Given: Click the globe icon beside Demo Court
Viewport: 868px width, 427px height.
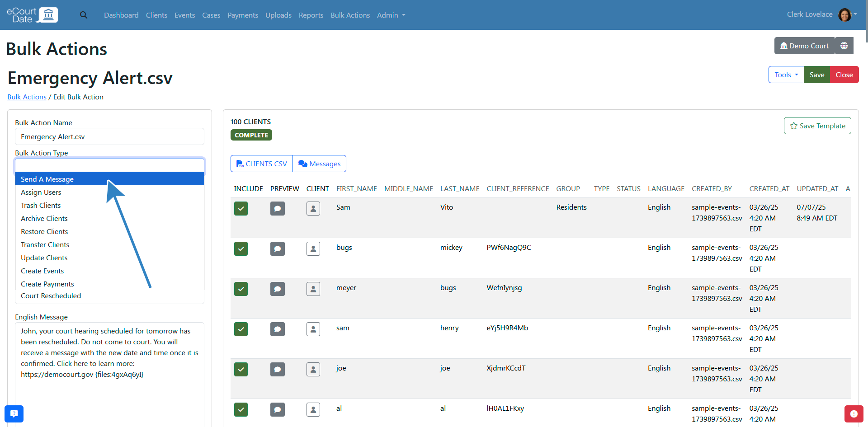Looking at the screenshot, I should point(844,46).
